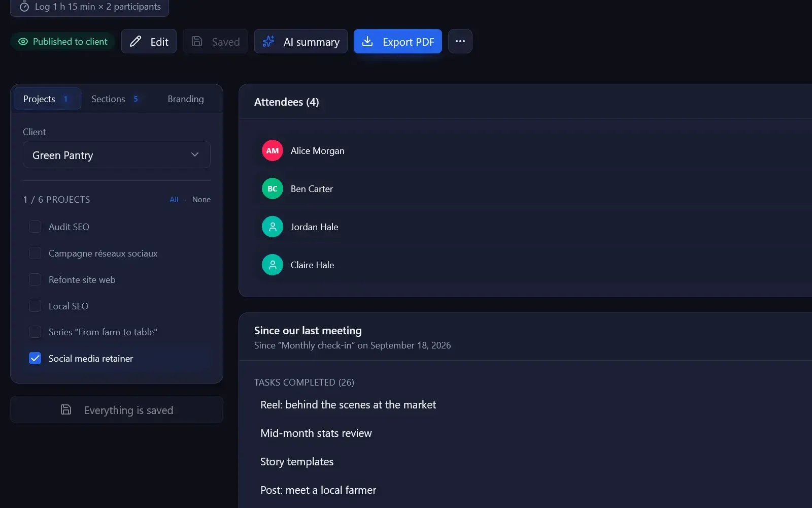Switch to the Sections tab
Image resolution: width=812 pixels, height=508 pixels.
pyautogui.click(x=115, y=99)
